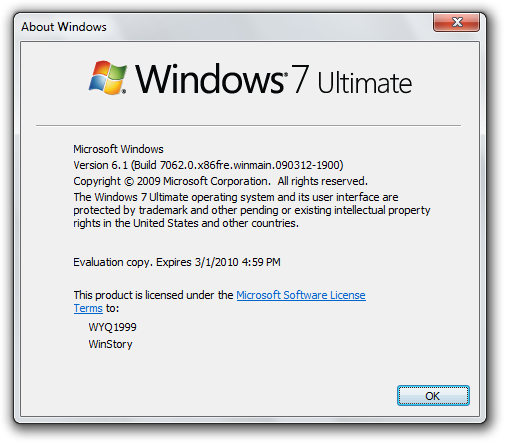Click the OK button

pyautogui.click(x=433, y=396)
